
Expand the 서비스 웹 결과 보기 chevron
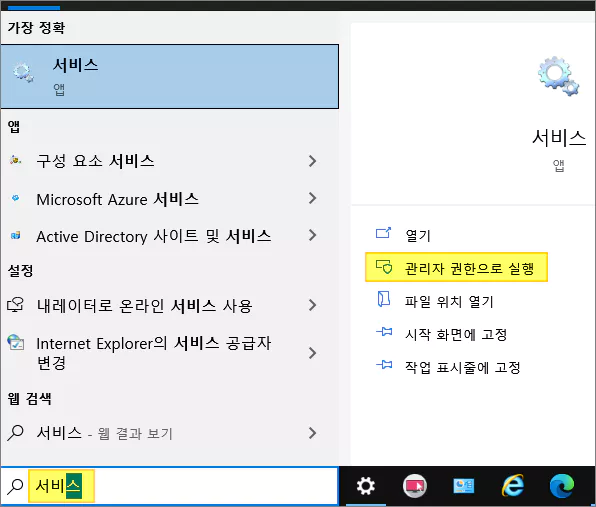(x=312, y=433)
